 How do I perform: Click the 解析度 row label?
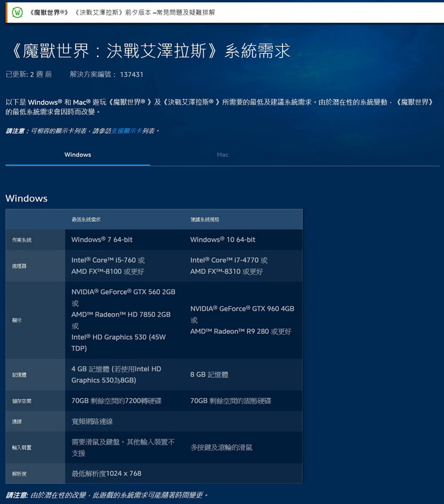pos(20,473)
